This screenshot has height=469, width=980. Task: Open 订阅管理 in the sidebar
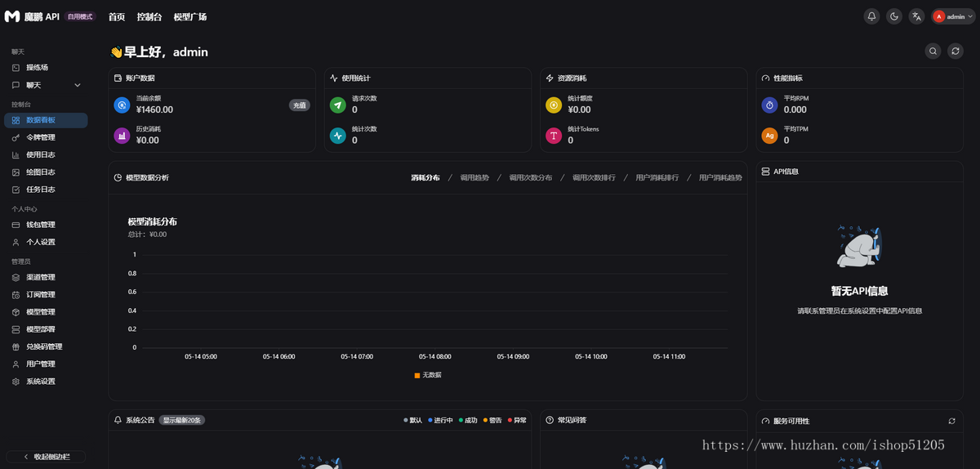tap(46, 294)
